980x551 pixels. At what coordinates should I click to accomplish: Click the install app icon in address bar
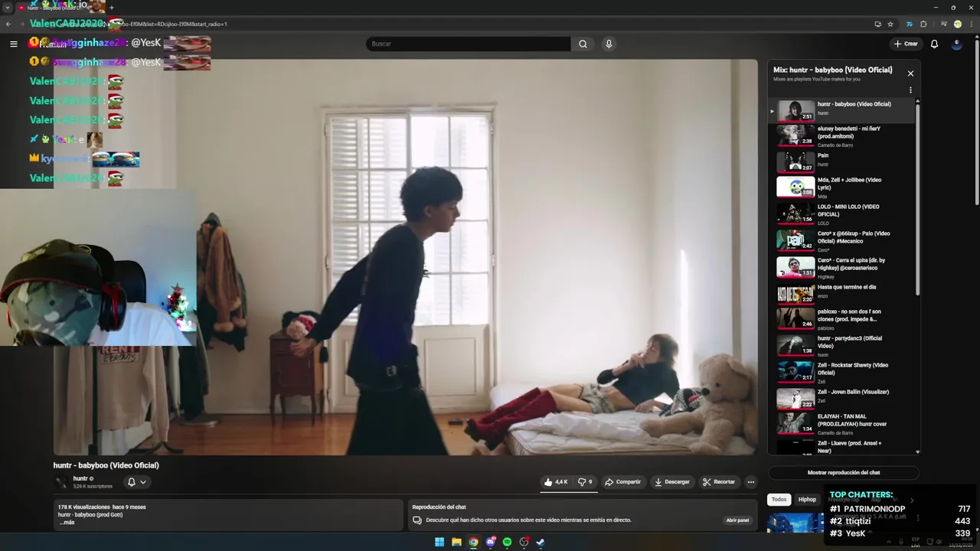pyautogui.click(x=877, y=24)
